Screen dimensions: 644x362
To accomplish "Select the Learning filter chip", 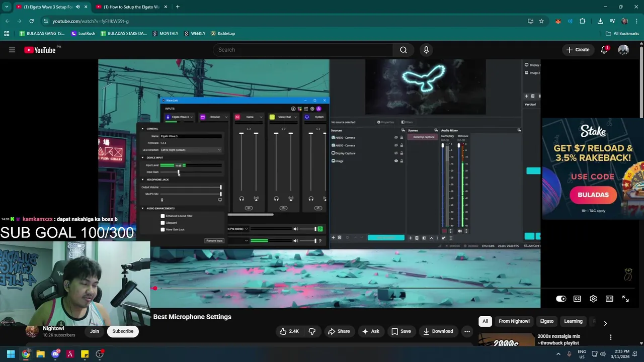I will (x=573, y=321).
